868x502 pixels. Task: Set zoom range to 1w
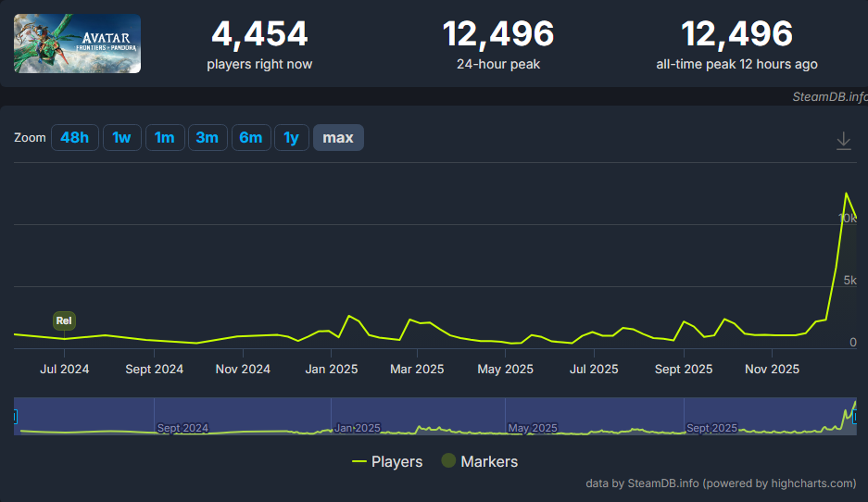pyautogui.click(x=121, y=138)
